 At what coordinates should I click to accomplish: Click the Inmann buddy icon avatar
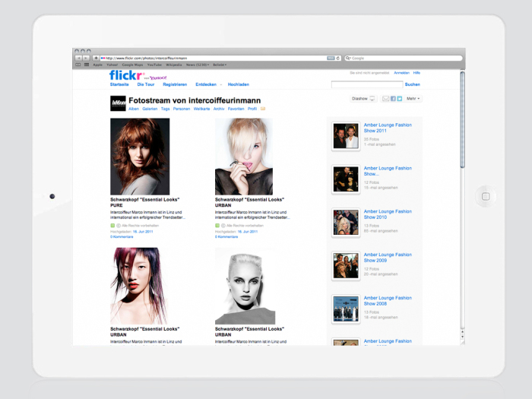point(118,103)
